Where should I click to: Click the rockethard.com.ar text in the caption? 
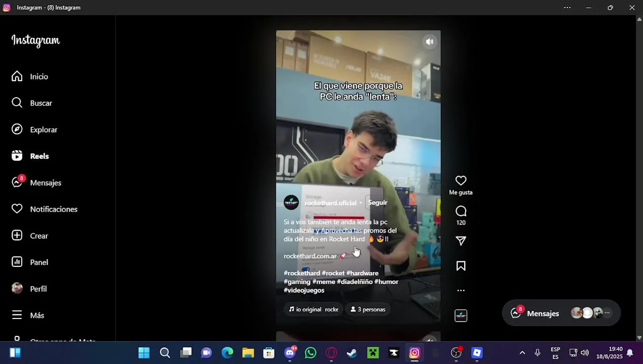[310, 256]
